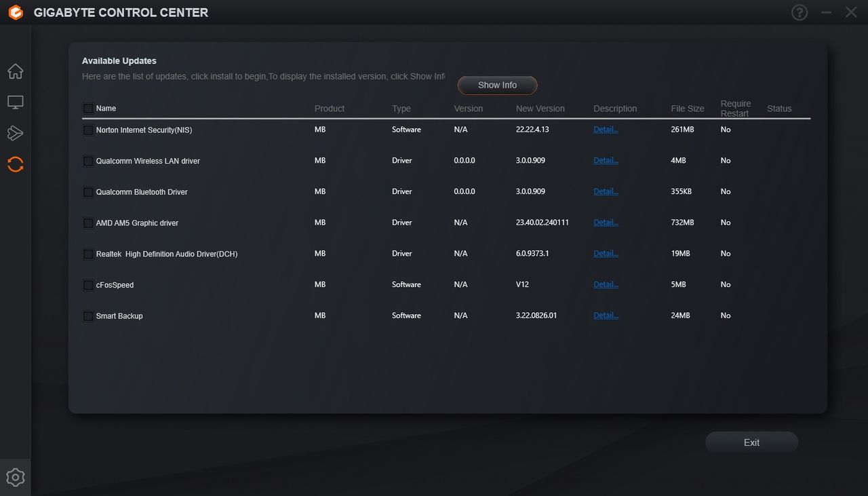Viewport: 868px width, 496px height.
Task: Open Detail link for AMD AM5 Graphic driver
Action: (606, 223)
